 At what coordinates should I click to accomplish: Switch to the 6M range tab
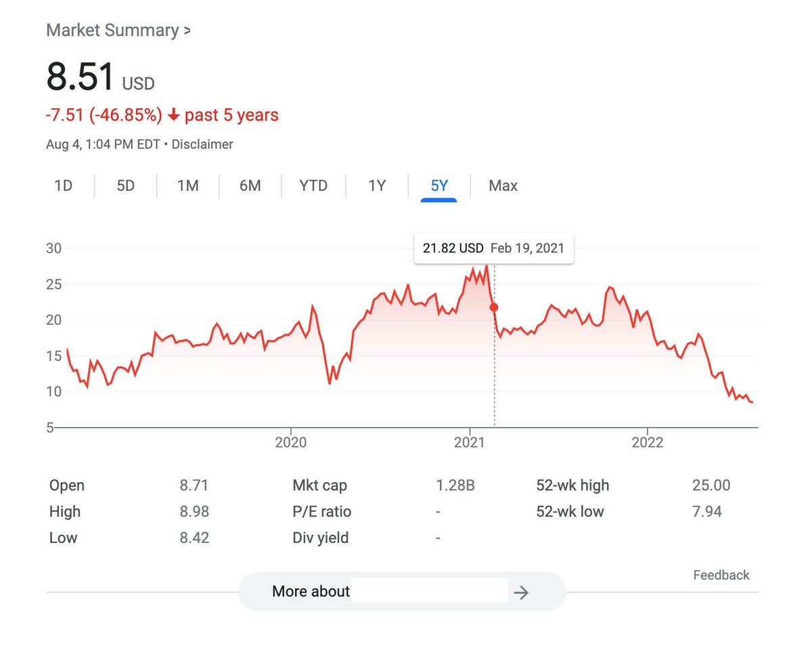point(250,186)
